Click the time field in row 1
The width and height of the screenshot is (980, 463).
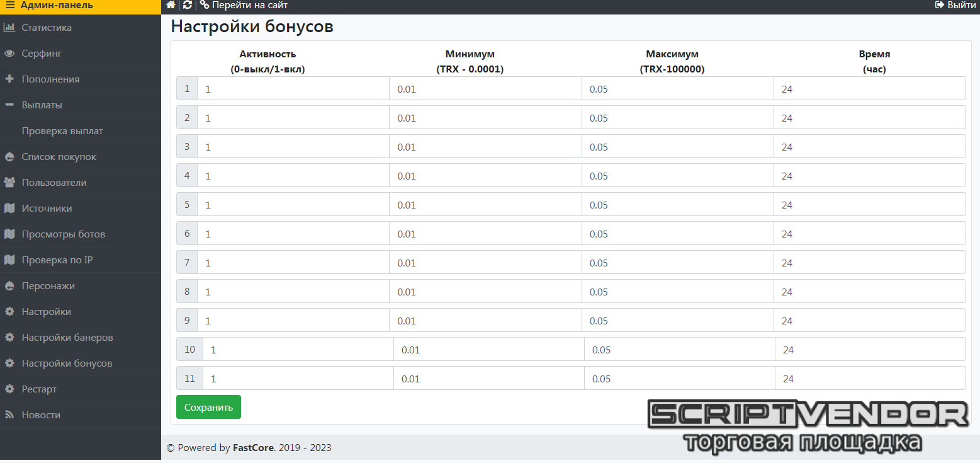pyautogui.click(x=870, y=89)
